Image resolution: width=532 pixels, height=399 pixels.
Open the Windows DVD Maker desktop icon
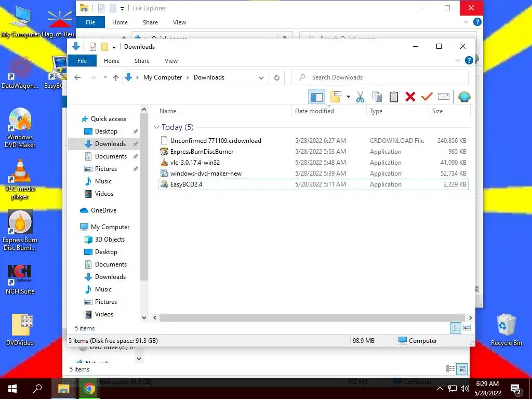pos(20,128)
